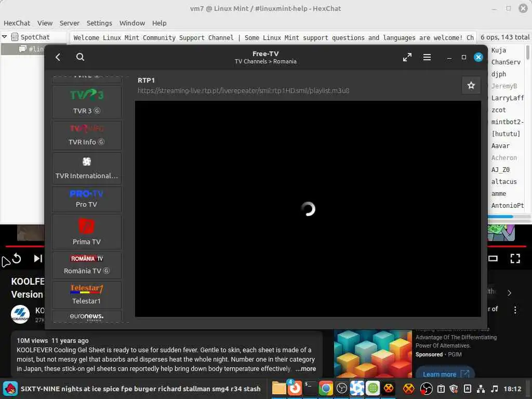The height and width of the screenshot is (399, 532).
Task: Select the România TV channel
Action: point(87,265)
